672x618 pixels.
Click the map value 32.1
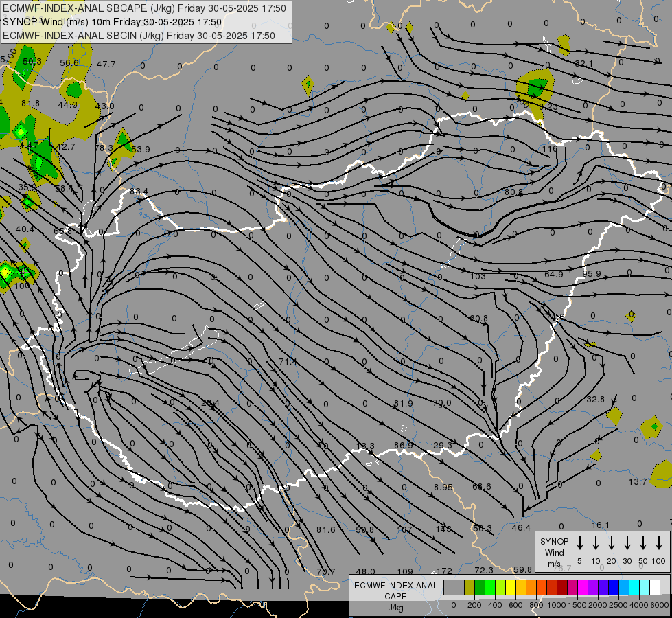click(x=583, y=63)
